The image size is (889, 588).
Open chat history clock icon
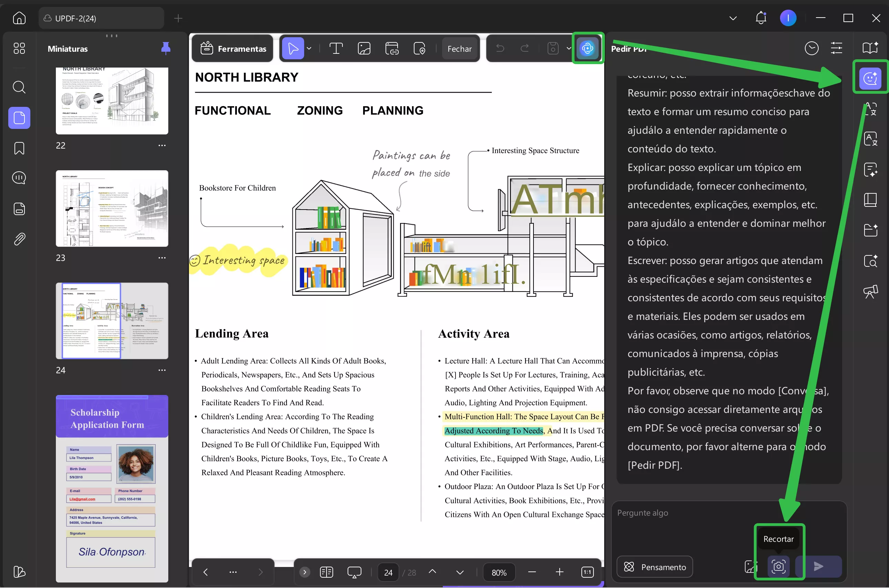click(x=811, y=48)
